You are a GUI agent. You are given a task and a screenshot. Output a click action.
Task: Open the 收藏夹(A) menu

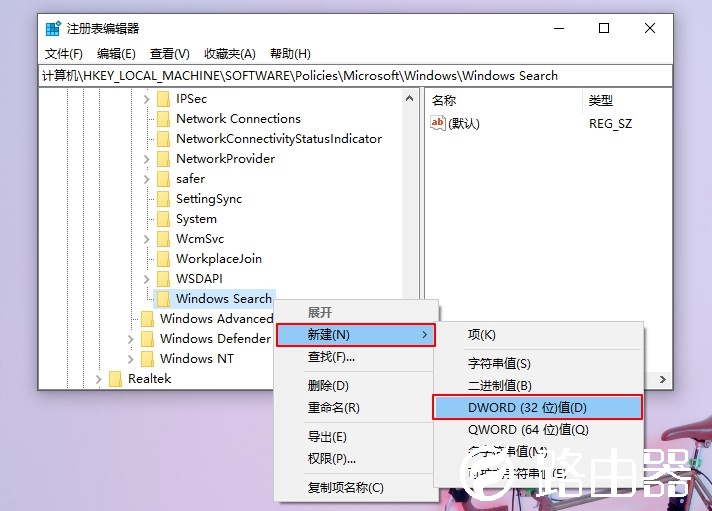coord(230,54)
